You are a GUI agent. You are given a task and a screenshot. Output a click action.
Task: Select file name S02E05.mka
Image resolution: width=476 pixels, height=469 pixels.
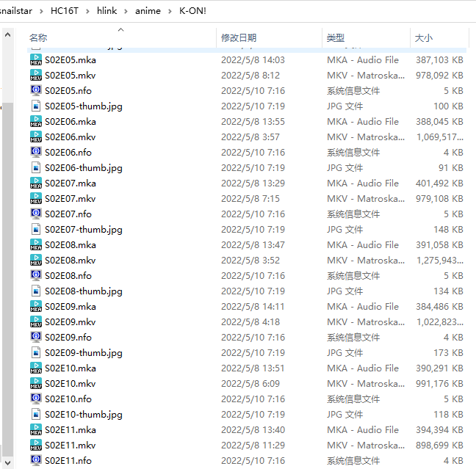point(71,60)
